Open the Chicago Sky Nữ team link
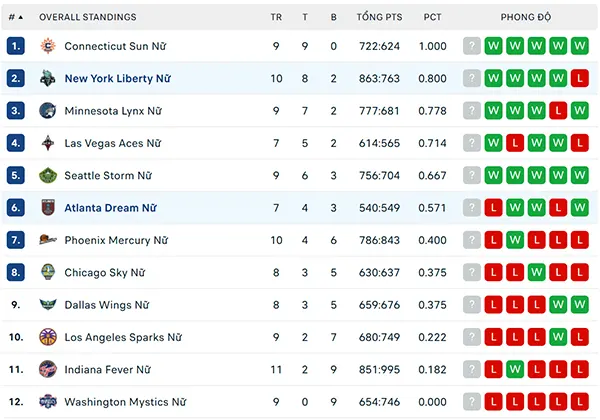 tap(104, 272)
